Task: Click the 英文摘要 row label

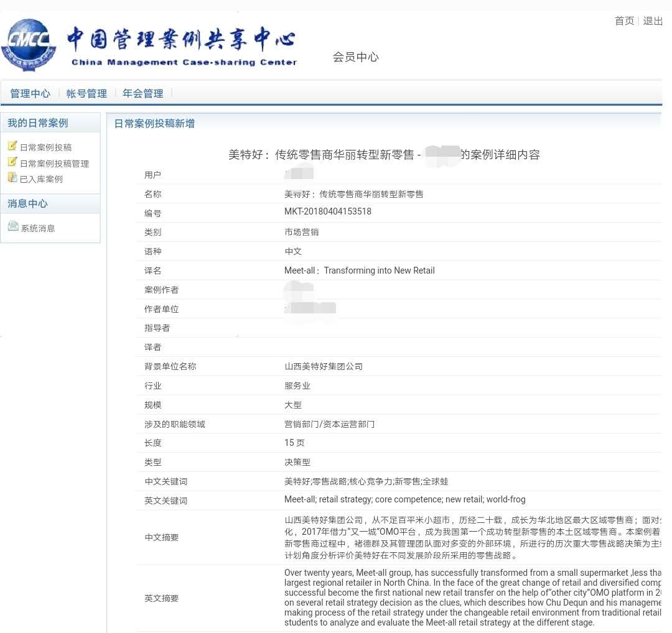Action: (x=162, y=598)
